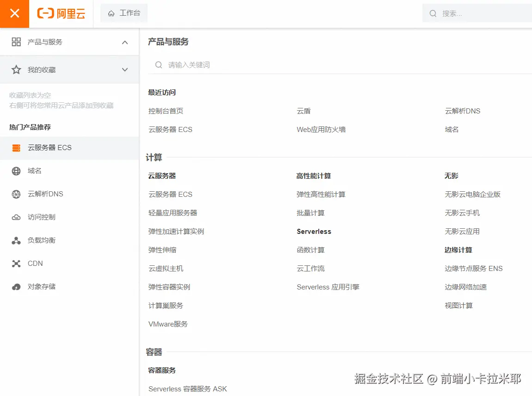The height and width of the screenshot is (396, 532).
Task: Close the menu with the orange X button
Action: (15, 13)
